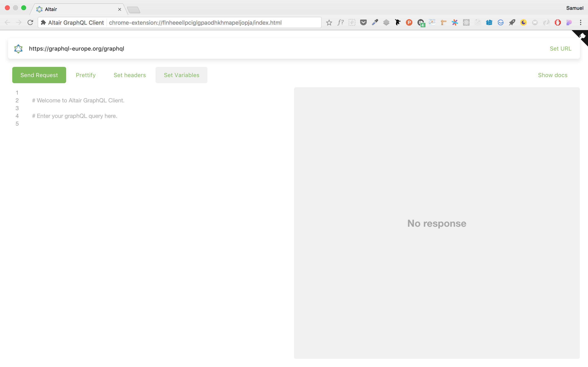Click the rocket extension icon
The image size is (588, 367).
coord(512,22)
